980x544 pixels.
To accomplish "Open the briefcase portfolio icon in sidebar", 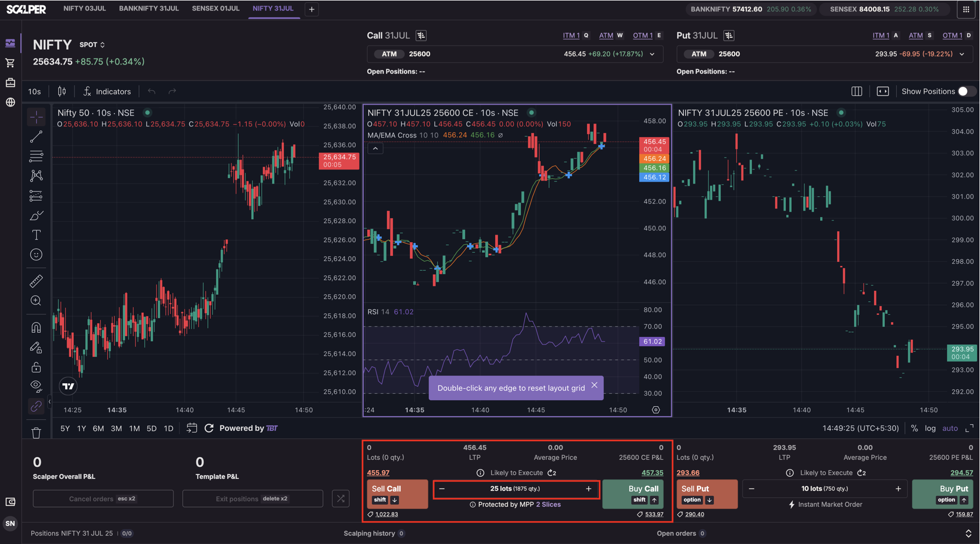I will click(10, 83).
